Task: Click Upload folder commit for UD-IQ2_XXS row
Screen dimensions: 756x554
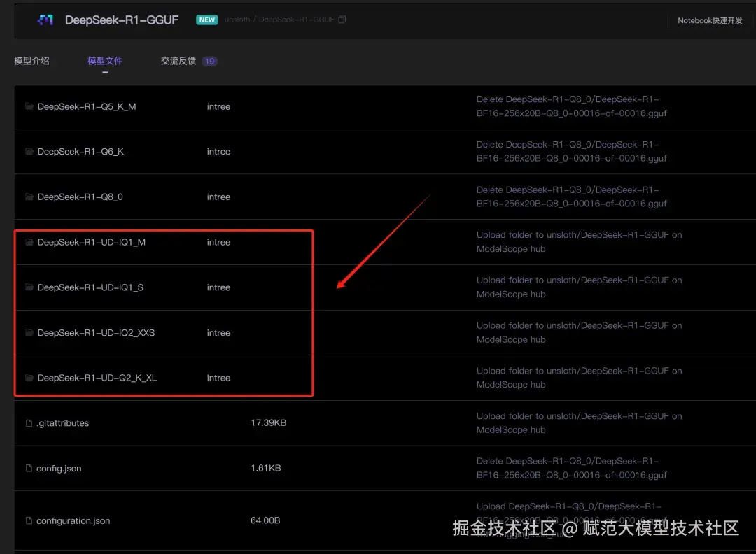Action: tap(579, 332)
